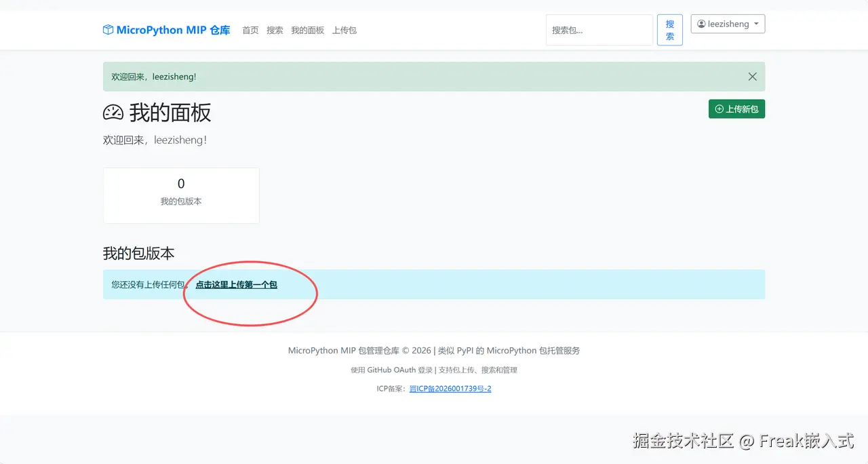Click the 点击这里上传第一个包 link
Image resolution: width=868 pixels, height=464 pixels.
tap(236, 284)
